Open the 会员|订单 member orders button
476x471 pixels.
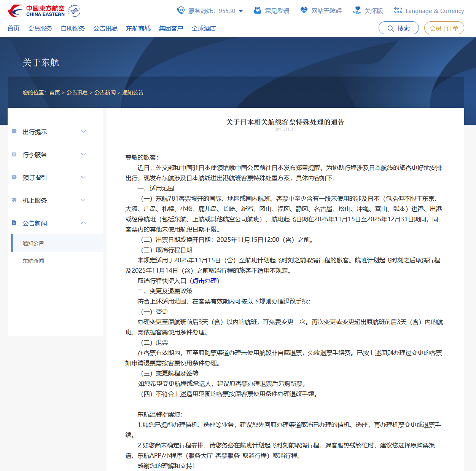(x=444, y=28)
